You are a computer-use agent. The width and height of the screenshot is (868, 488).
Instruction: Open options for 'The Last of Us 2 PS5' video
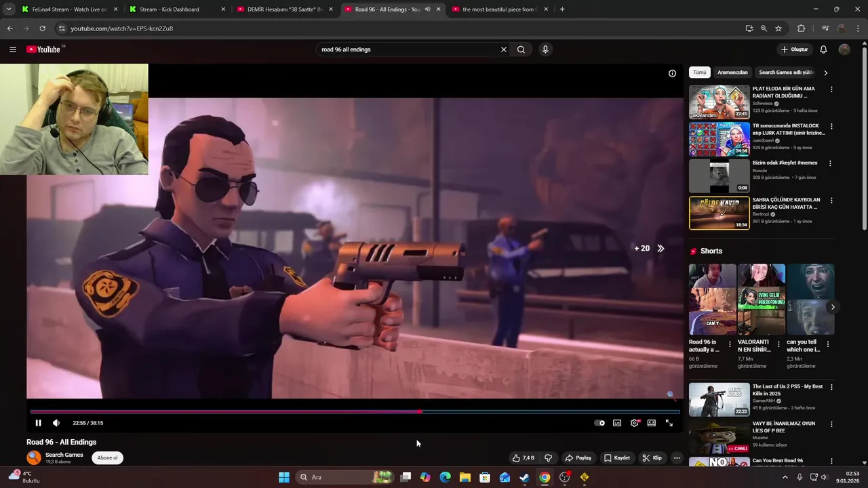click(831, 387)
